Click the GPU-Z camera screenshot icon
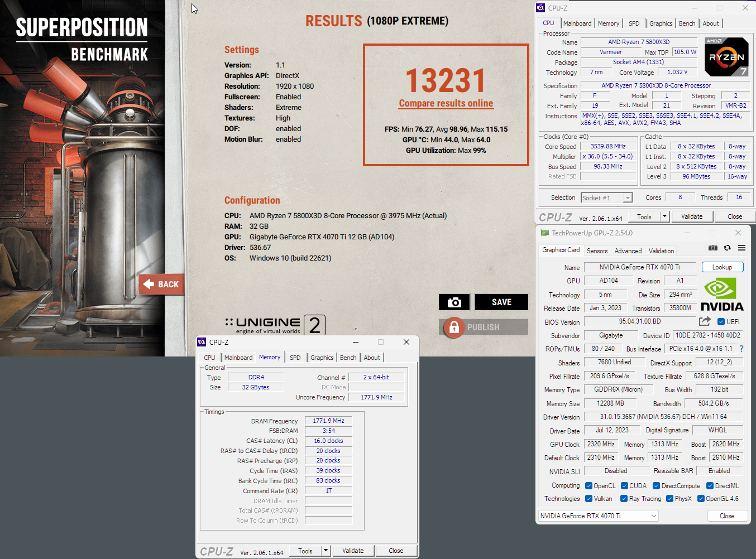Screen dimensions: 756x559 (x=713, y=248)
